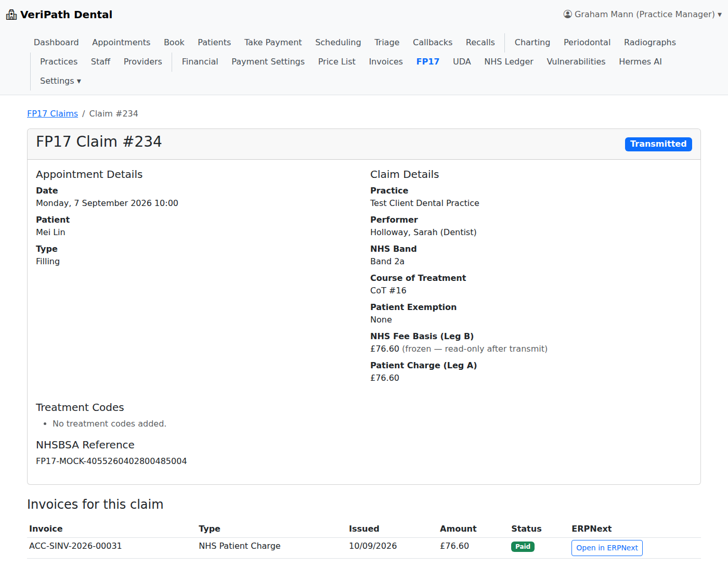Select the issued date 10/09/2026
The height and width of the screenshot is (567, 728).
(x=373, y=546)
